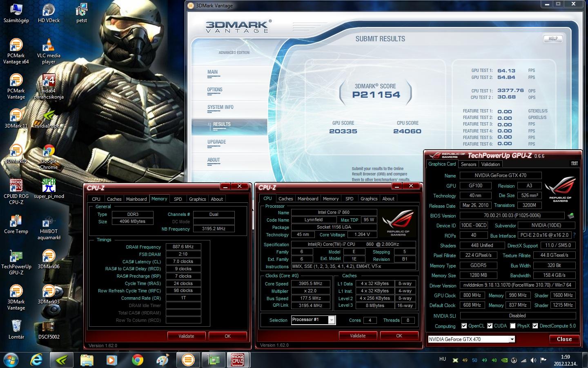Launch 3DMark03 desktop shortcut
The image size is (588, 368).
click(x=49, y=294)
